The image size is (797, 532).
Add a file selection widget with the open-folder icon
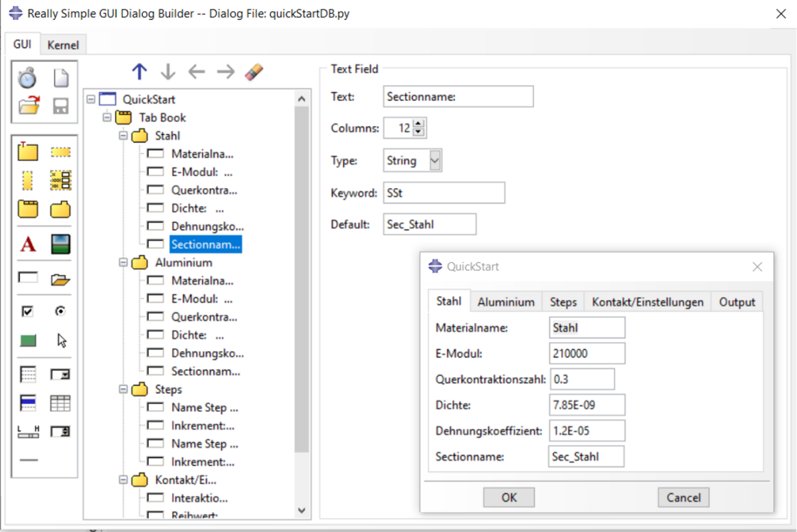pyautogui.click(x=60, y=279)
